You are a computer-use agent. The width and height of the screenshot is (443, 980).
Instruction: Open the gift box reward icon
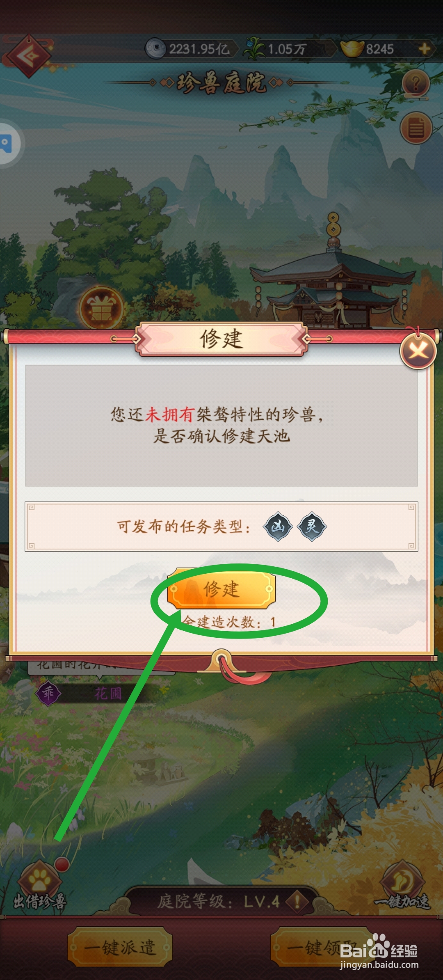[x=101, y=308]
